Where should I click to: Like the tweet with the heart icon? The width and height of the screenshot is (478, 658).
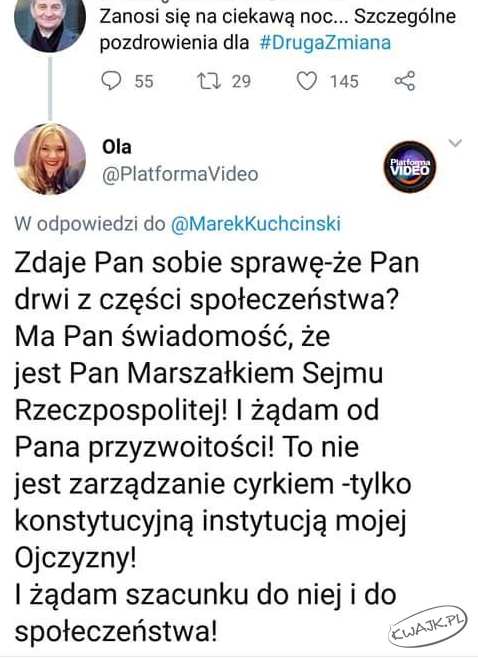tap(307, 81)
